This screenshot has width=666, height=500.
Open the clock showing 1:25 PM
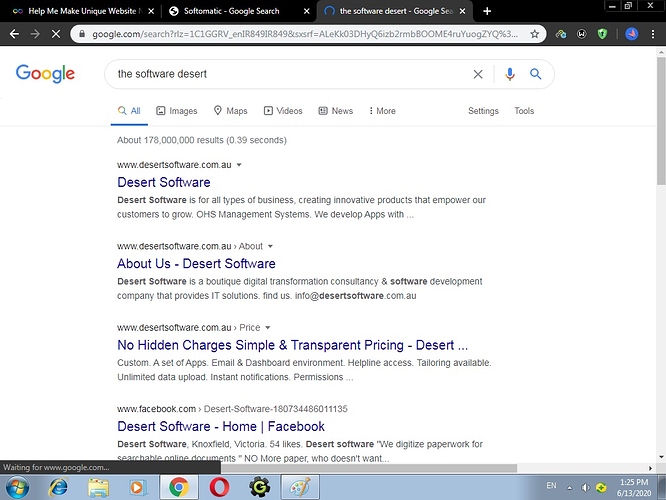pos(634,488)
